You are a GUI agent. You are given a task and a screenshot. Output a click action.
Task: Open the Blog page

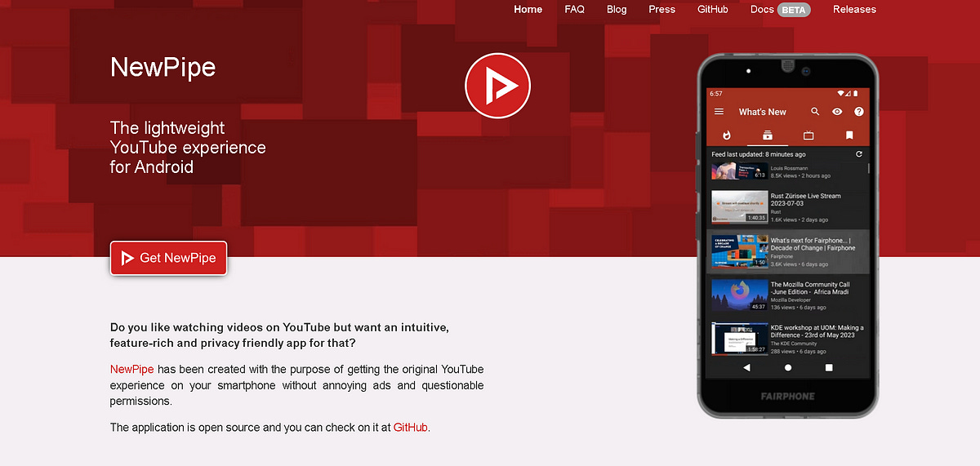[x=617, y=10]
